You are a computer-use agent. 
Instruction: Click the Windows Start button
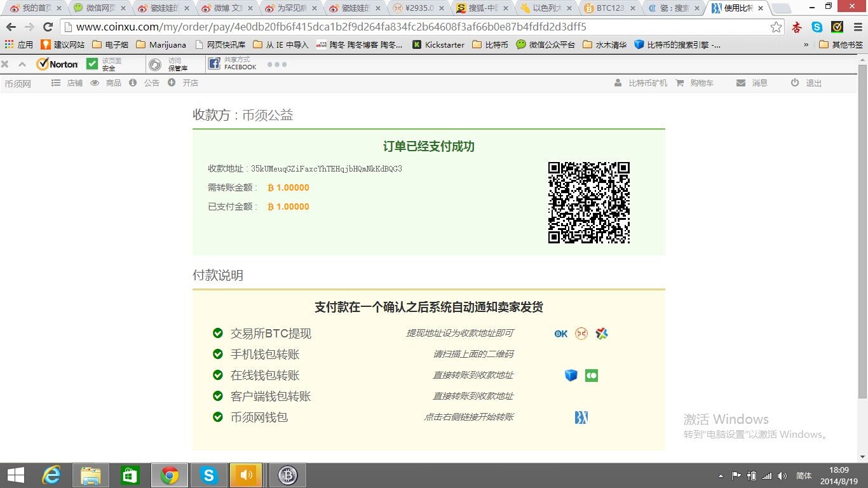point(15,475)
